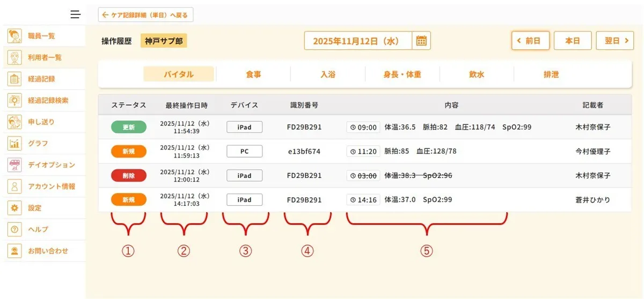Go back to ケア記録詳細（単日）
This screenshot has width=644, height=299.
tap(145, 15)
